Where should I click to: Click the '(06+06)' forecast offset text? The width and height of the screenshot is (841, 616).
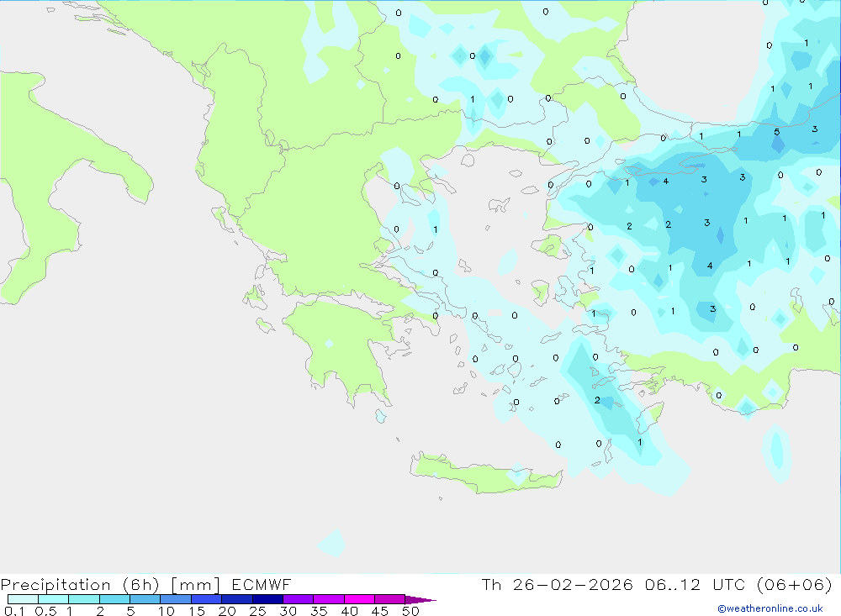tap(795, 585)
